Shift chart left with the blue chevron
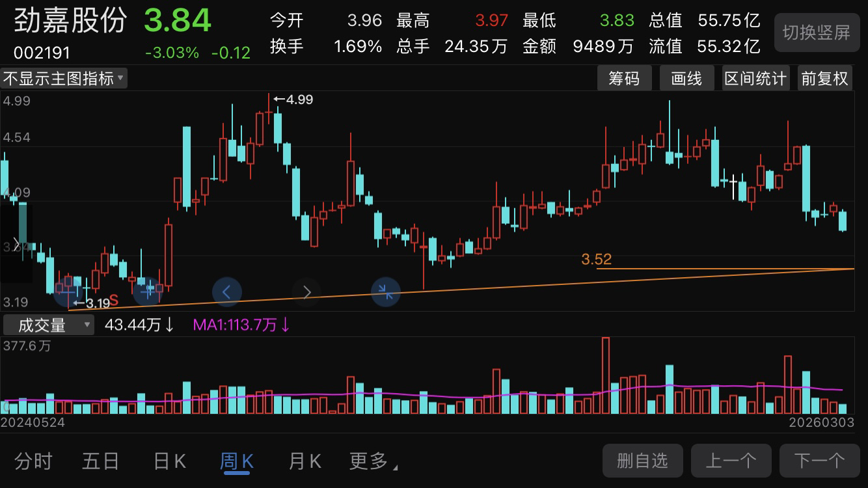Image resolution: width=868 pixels, height=488 pixels. pos(226,292)
